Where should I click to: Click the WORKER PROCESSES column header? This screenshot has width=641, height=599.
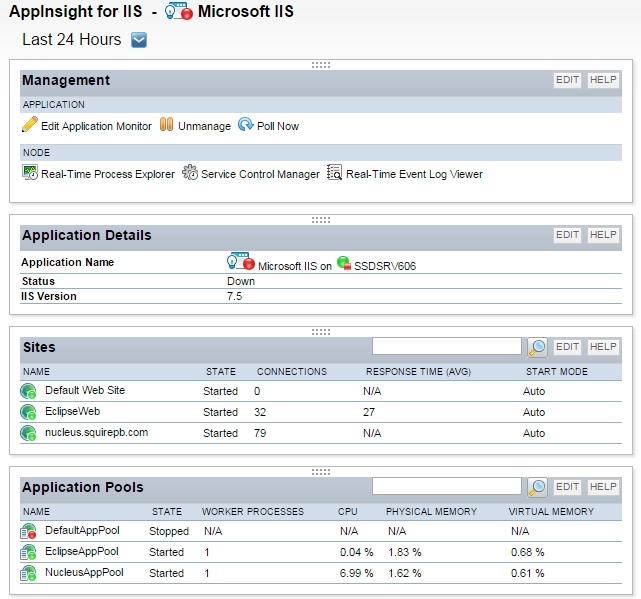point(253,512)
